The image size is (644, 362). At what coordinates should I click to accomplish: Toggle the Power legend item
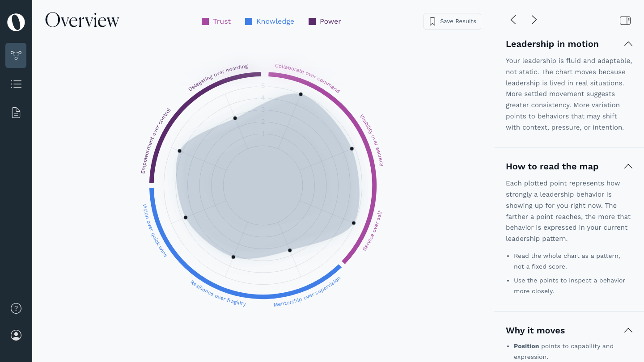coord(325,21)
